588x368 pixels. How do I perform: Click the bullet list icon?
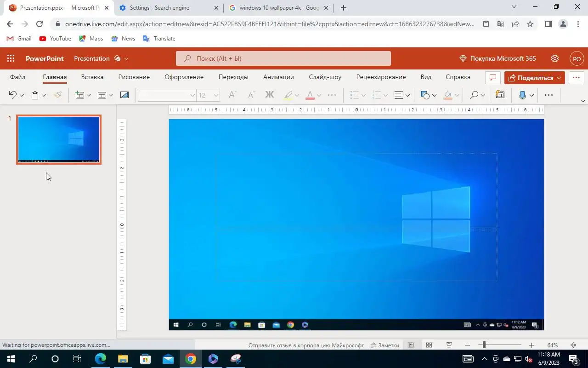pyautogui.click(x=354, y=95)
